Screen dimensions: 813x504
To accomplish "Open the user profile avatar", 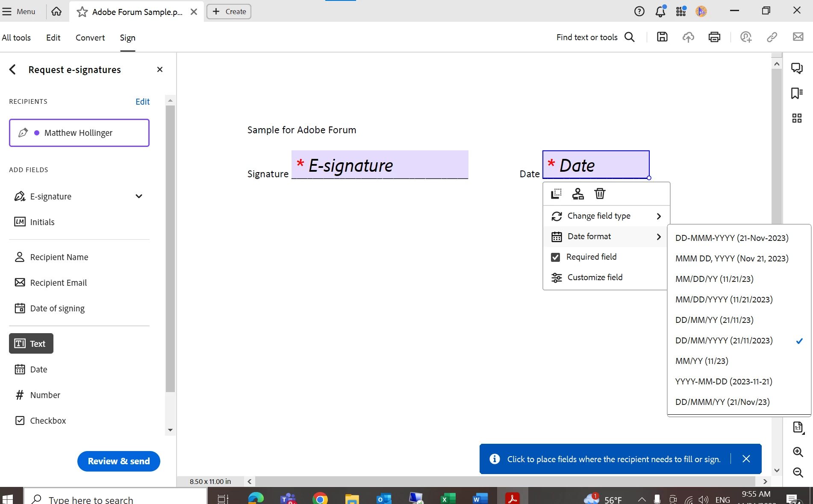I will coord(701,12).
